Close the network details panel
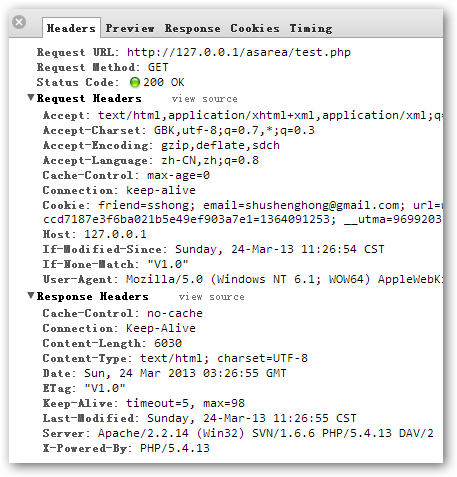 (19, 22)
